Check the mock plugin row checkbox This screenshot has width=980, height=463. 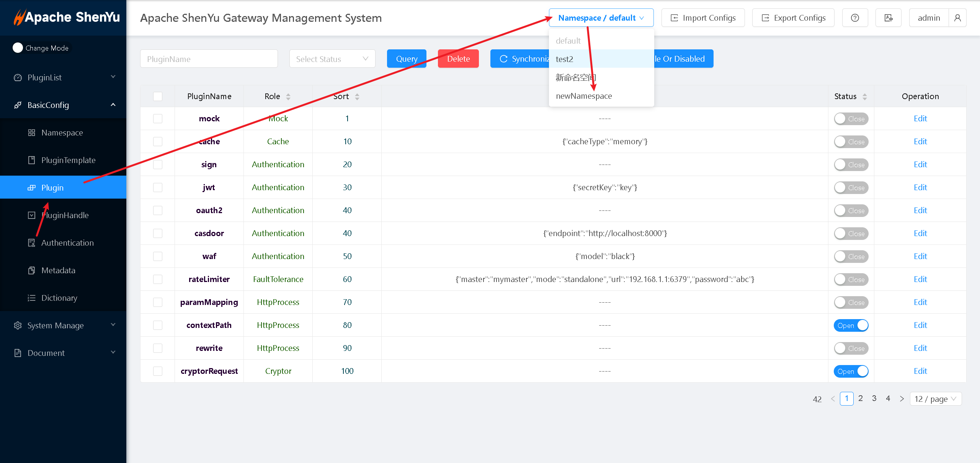158,119
